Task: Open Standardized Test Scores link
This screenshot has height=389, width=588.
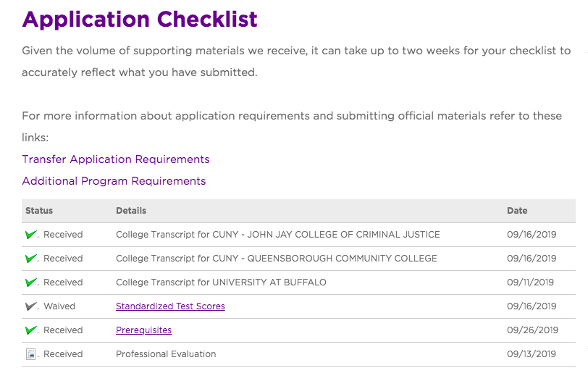Action: point(170,306)
